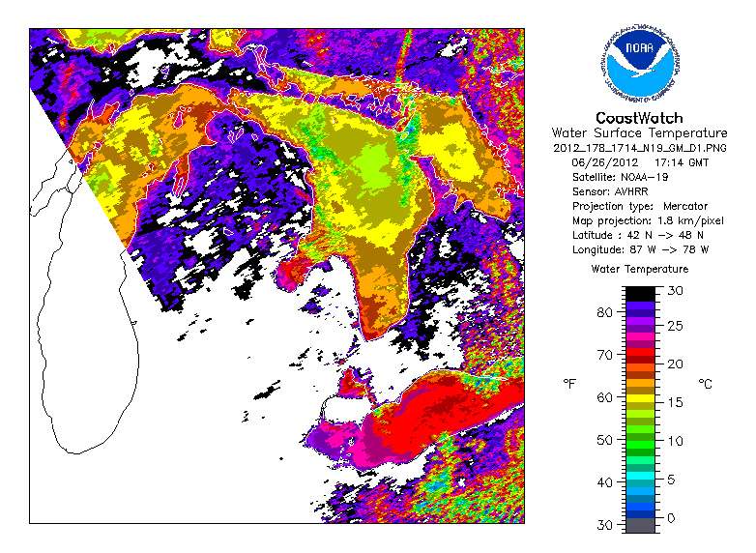Screen dimensions: 756x553
Task: Click 80 on the Fahrenheit scale
Action: click(604, 312)
